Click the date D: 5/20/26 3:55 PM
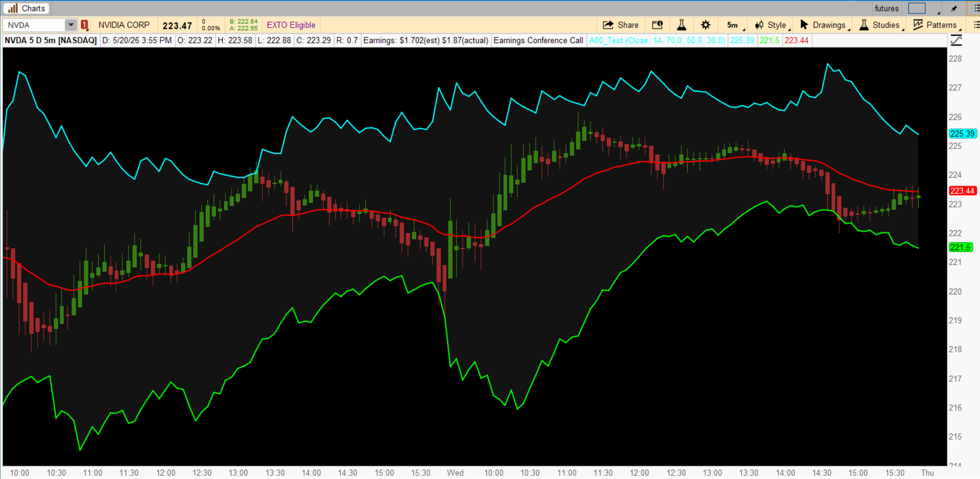 point(137,40)
